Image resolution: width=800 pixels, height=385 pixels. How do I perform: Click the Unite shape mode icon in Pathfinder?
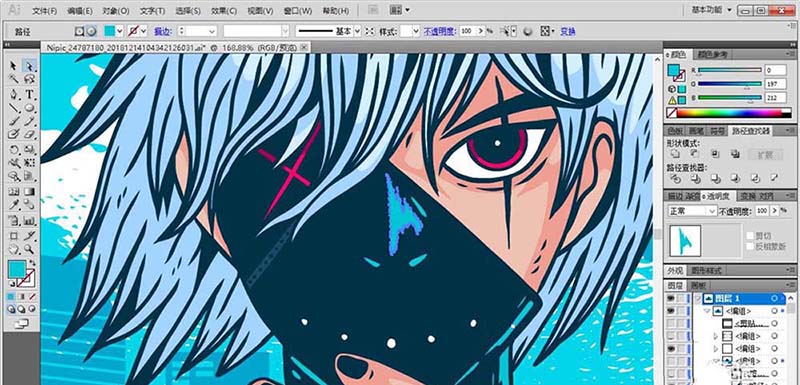tap(675, 153)
